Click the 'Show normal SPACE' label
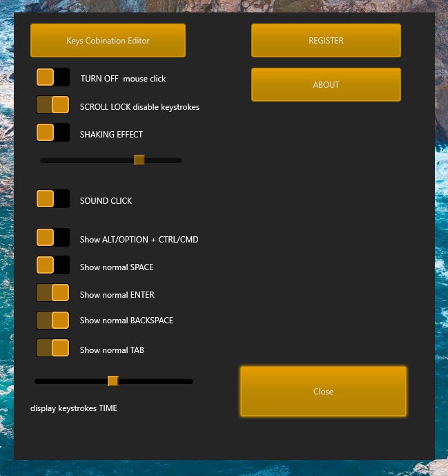This screenshot has height=476, width=448. click(x=117, y=267)
